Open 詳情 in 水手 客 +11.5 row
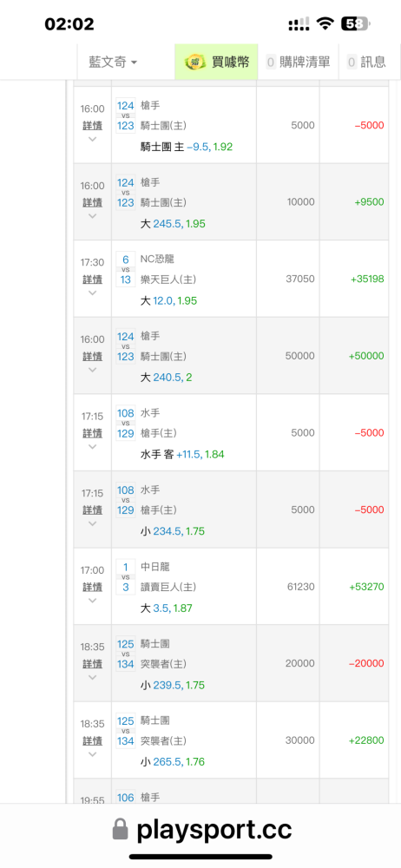 click(x=93, y=433)
